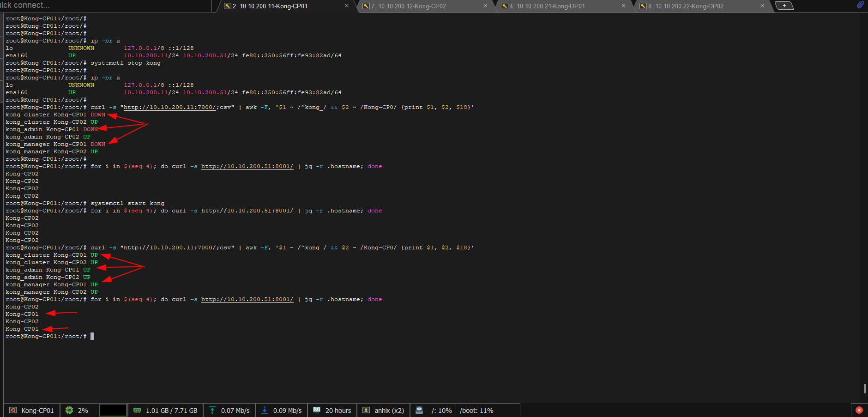Close the Kong-DP01 session tab
Image resolution: width=868 pixels, height=417 pixels.
point(624,6)
